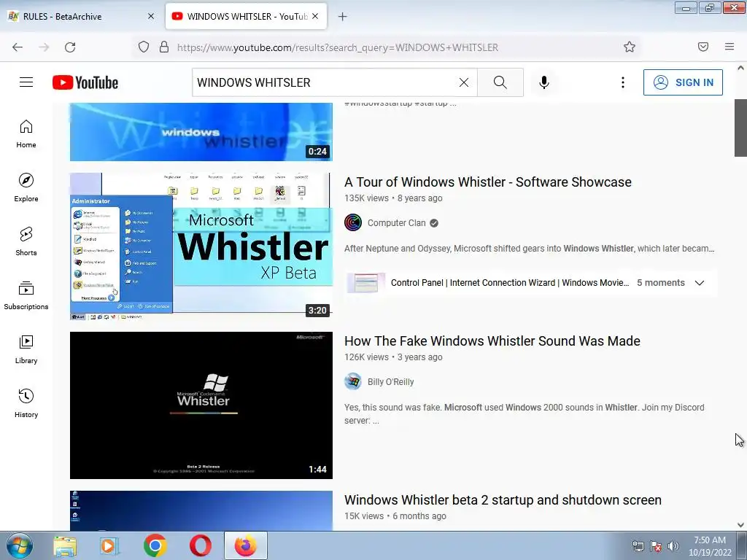This screenshot has height=560, width=747.
Task: Click the volume speaker tray icon
Action: click(673, 546)
